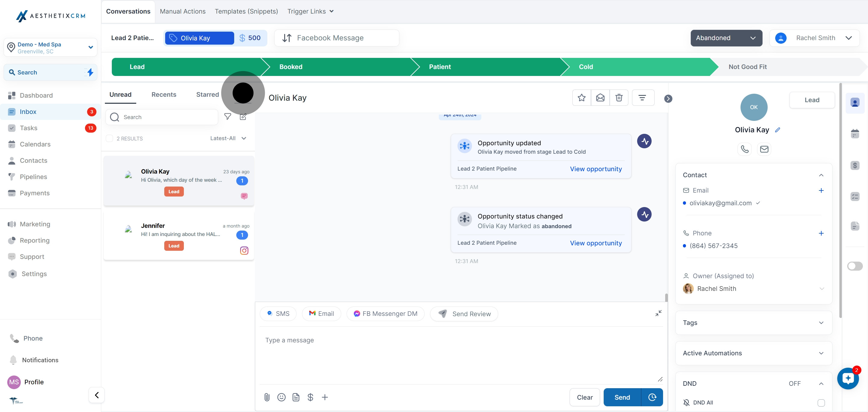Delete conversation with trash icon
This screenshot has width=868, height=412.
click(x=619, y=98)
